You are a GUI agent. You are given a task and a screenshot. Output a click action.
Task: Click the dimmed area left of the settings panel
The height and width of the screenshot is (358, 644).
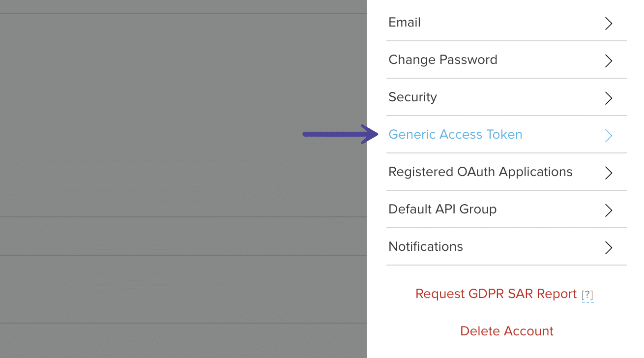click(182, 179)
